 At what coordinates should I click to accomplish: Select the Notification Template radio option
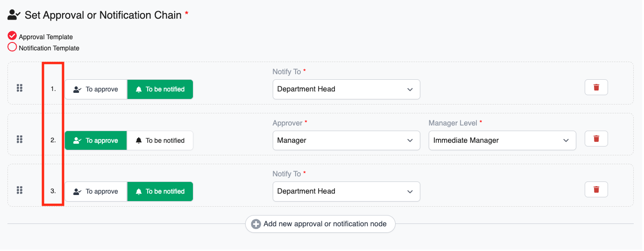coord(13,47)
